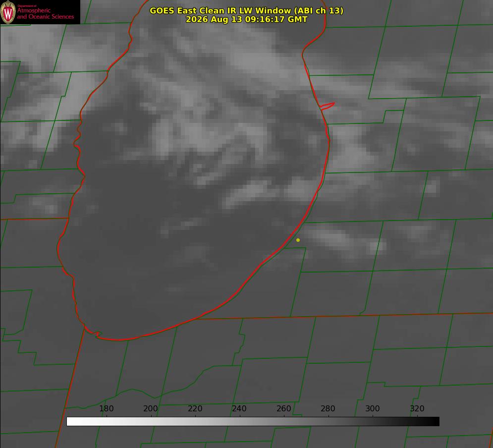Click the white end of the colorbar
The width and height of the screenshot is (493, 448).
click(x=72, y=422)
